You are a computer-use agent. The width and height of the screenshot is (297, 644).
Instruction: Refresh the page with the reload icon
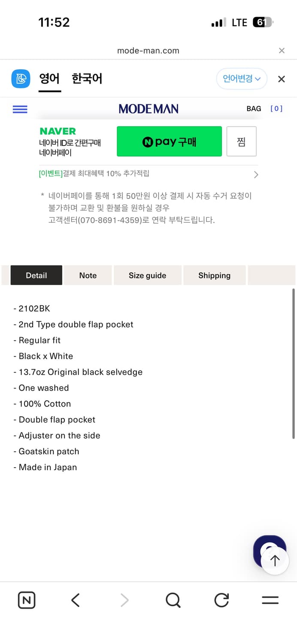click(221, 600)
